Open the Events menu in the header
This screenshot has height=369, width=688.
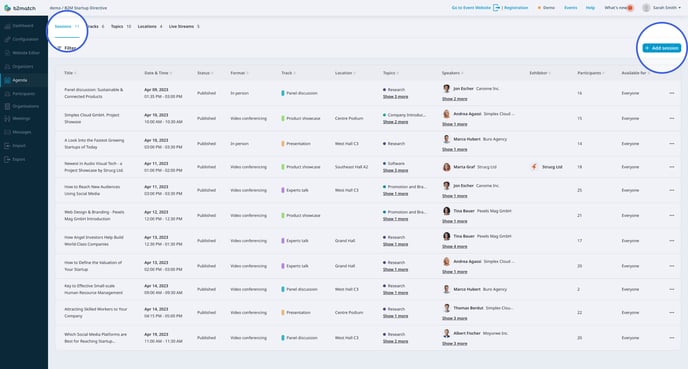coord(570,8)
